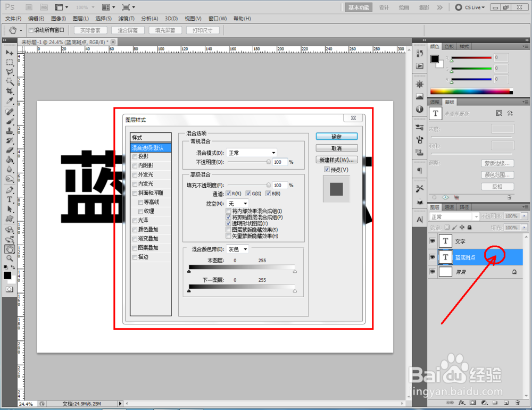The width and height of the screenshot is (532, 410).
Task: Open the Info panel icon
Action: pyautogui.click(x=420, y=109)
